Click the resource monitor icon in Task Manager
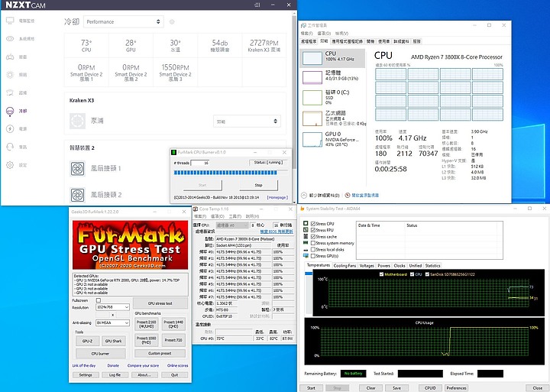 tap(348, 195)
